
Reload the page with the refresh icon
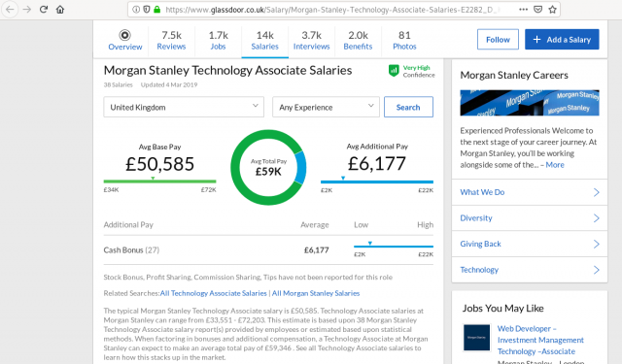[43, 9]
